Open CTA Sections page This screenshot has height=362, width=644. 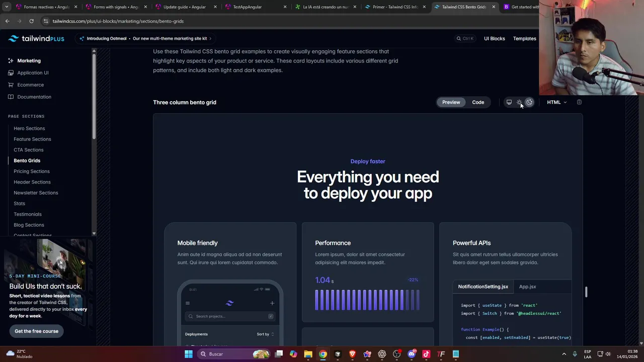pos(28,150)
